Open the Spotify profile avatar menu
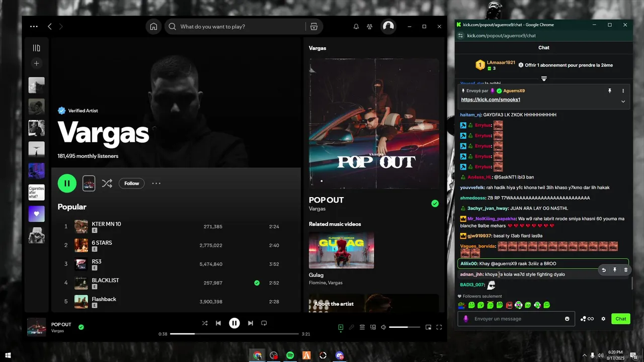 tap(388, 27)
